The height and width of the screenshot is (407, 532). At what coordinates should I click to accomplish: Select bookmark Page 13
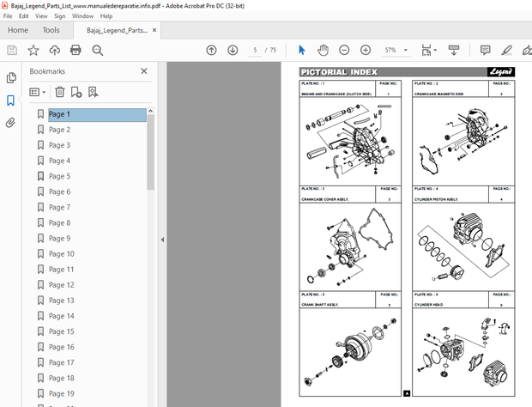click(x=62, y=301)
